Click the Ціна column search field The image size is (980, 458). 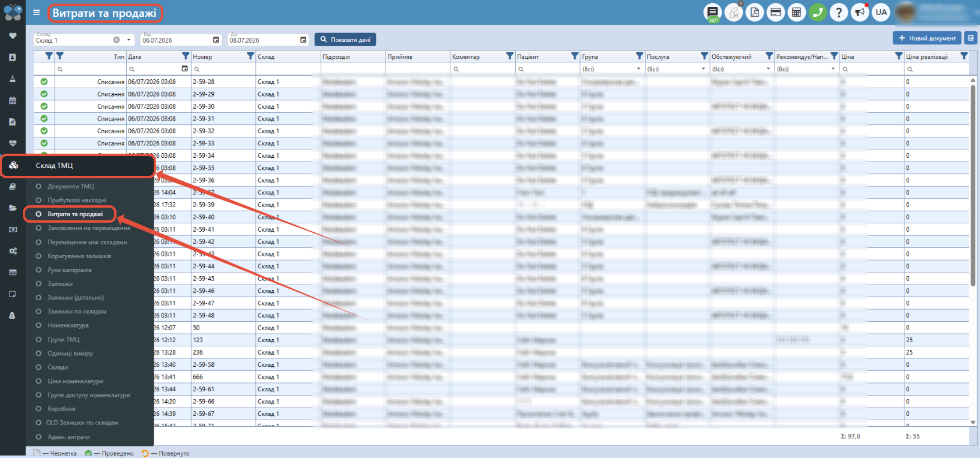point(872,69)
